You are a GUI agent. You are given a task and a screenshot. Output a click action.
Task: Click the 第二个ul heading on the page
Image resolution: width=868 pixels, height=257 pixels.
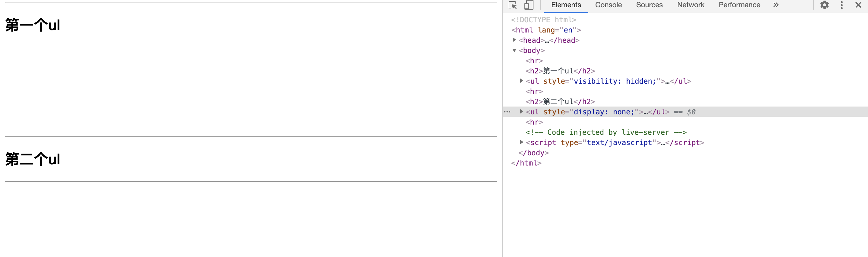pos(33,159)
